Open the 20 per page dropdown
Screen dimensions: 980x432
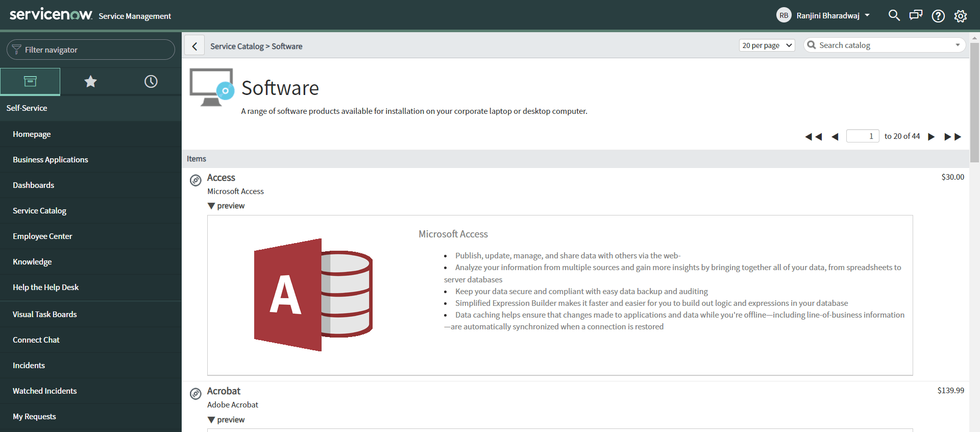[767, 45]
